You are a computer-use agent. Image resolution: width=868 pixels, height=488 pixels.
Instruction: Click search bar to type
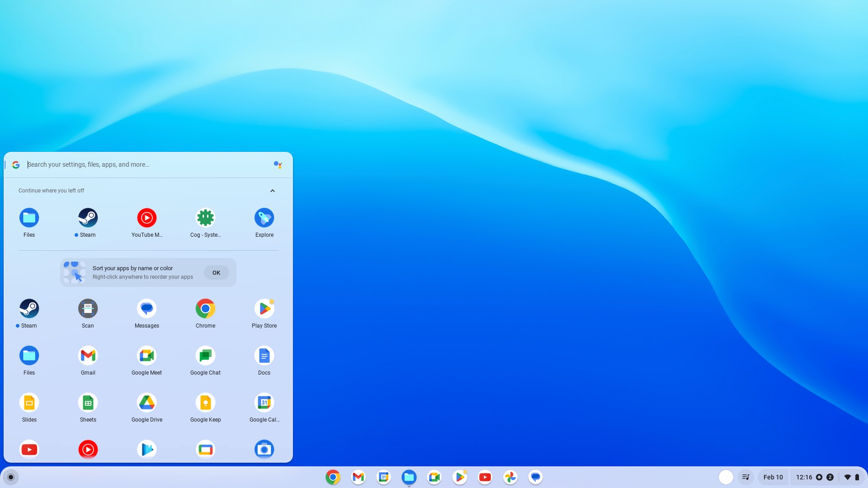click(x=147, y=164)
